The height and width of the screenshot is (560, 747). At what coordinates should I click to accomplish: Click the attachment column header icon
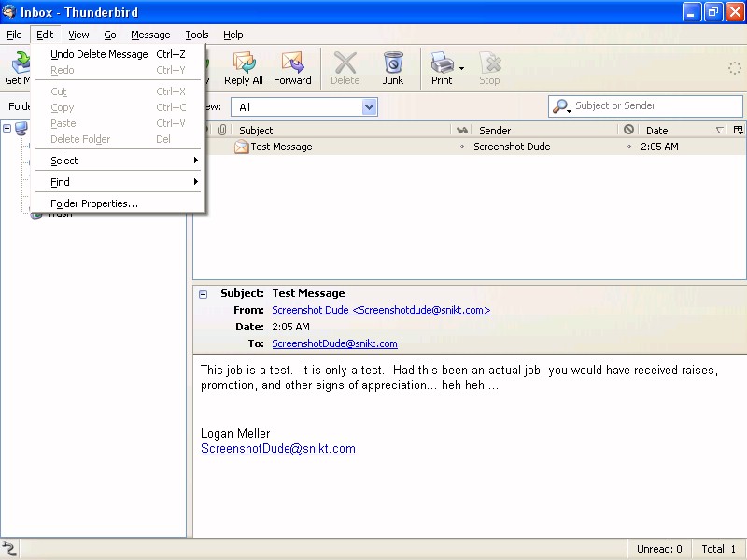[222, 130]
